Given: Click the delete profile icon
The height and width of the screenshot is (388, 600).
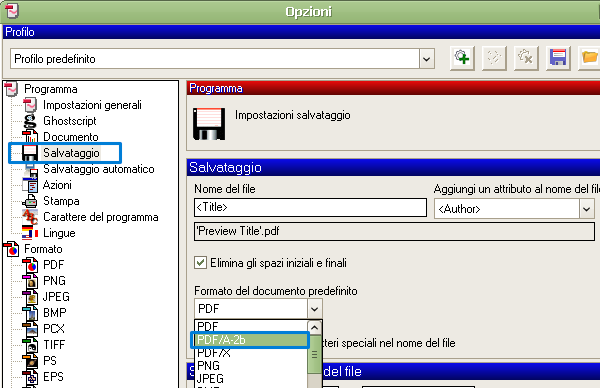Looking at the screenshot, I should (526, 58).
